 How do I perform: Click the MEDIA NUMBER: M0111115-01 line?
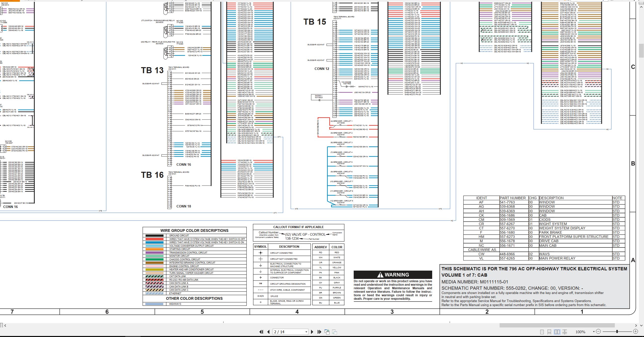(475, 282)
